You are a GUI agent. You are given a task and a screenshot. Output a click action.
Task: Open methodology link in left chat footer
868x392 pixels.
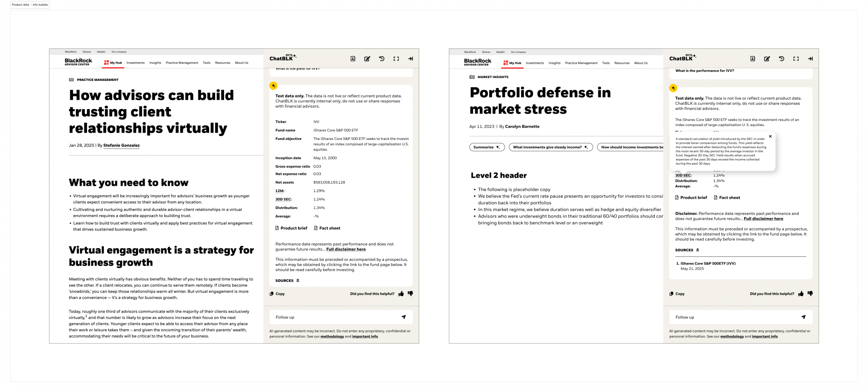332,336
